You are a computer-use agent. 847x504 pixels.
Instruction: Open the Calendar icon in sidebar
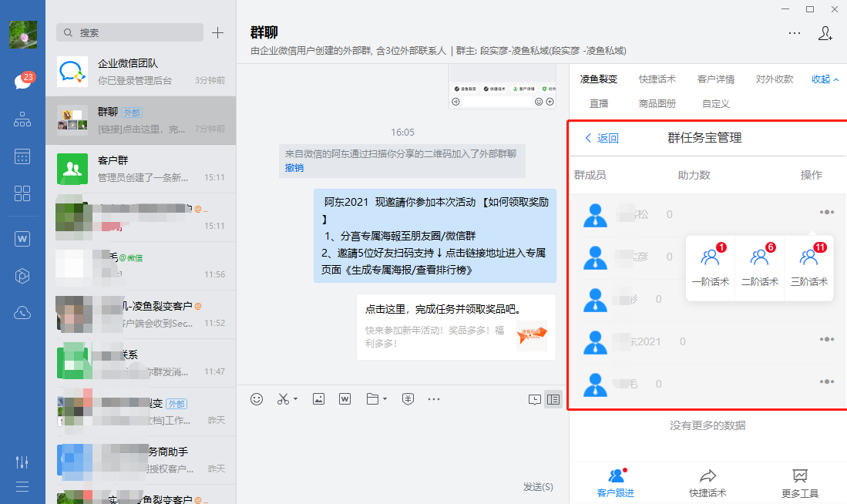click(22, 156)
